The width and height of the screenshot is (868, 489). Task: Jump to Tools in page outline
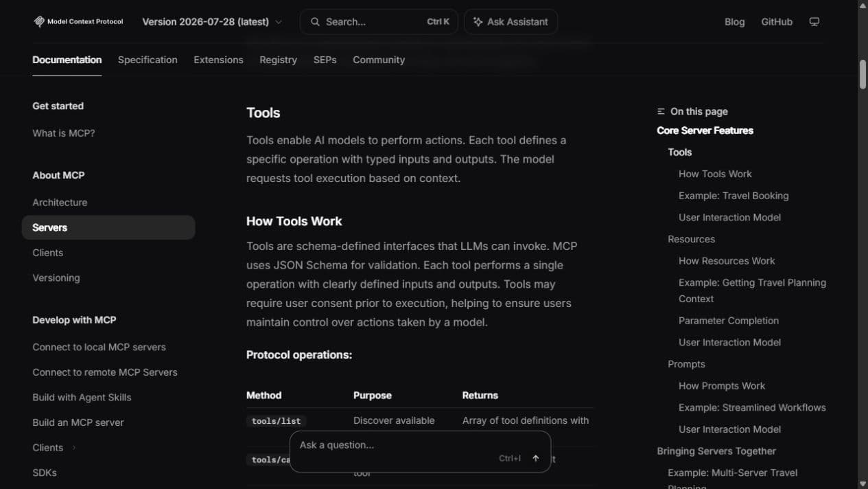coord(679,152)
